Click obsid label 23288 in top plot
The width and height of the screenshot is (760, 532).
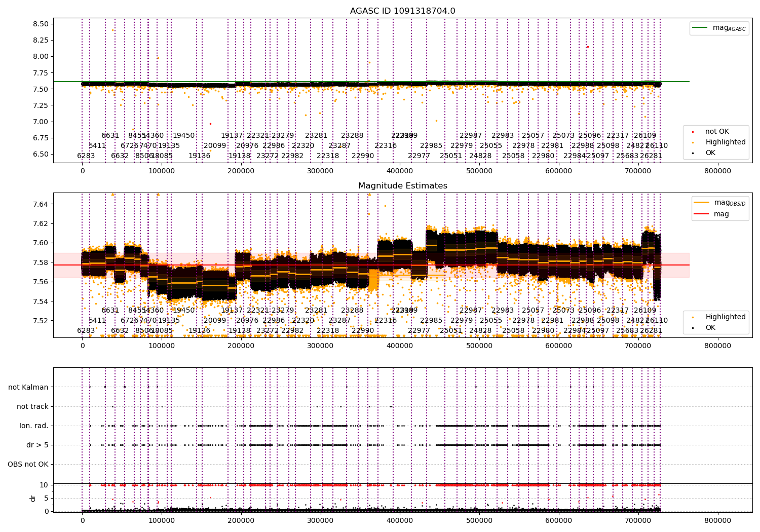352,136
